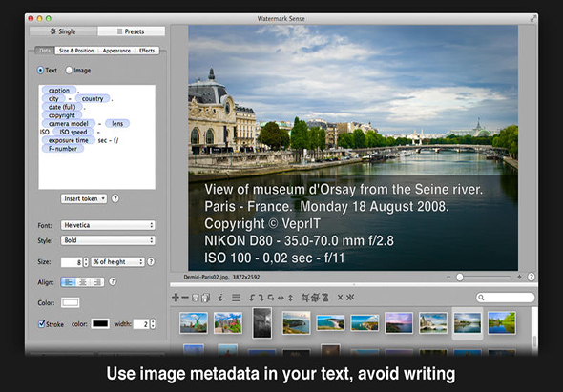The width and height of the screenshot is (563, 392).
Task: Click the third crop tool icon
Action: click(325, 298)
